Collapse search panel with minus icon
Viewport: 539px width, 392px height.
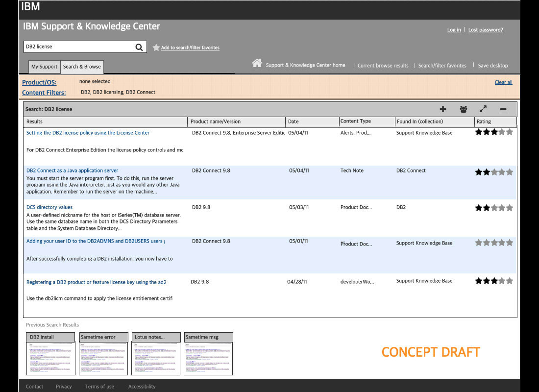[503, 109]
